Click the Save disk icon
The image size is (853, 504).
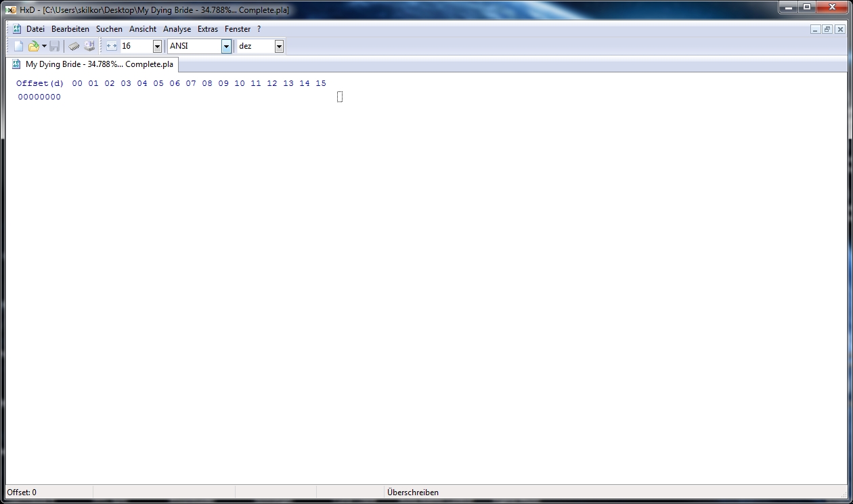pos(55,46)
